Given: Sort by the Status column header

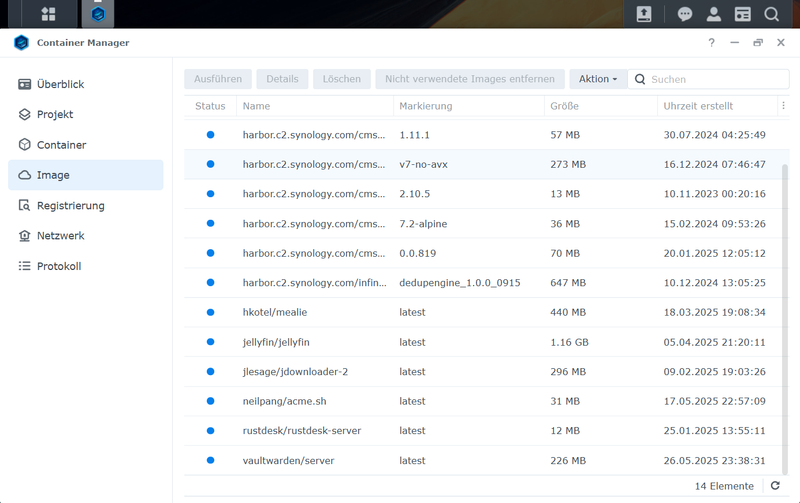Looking at the screenshot, I should coord(210,106).
